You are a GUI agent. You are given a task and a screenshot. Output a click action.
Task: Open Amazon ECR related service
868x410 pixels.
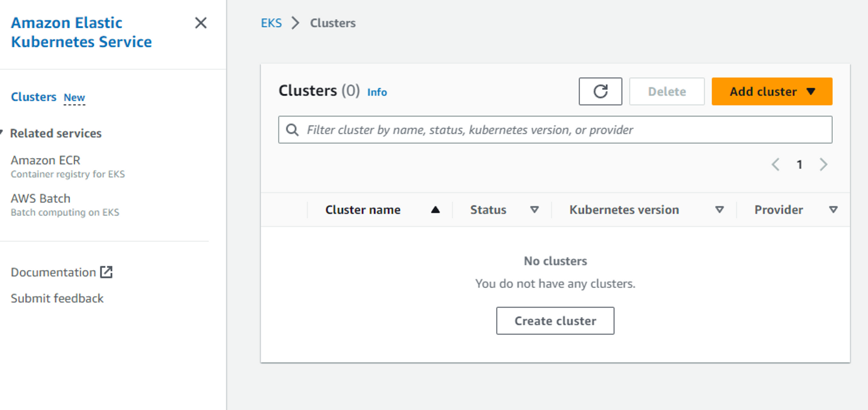click(x=46, y=160)
